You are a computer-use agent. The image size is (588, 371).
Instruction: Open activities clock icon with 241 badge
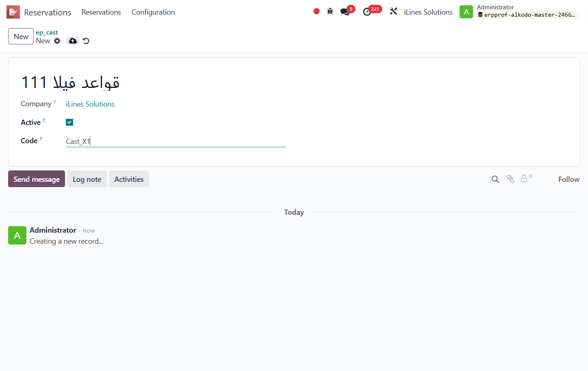coord(367,12)
